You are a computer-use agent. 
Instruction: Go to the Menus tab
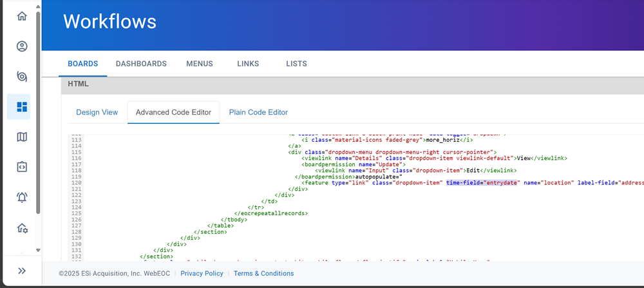199,64
